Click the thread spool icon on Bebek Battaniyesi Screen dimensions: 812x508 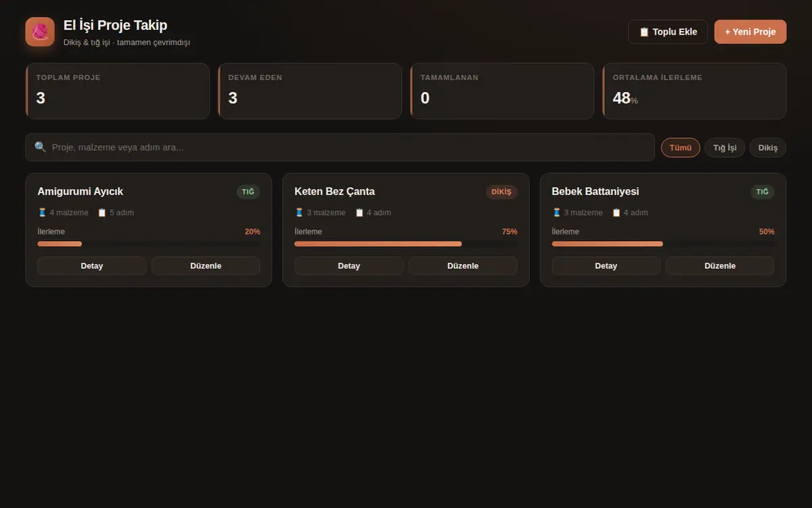point(556,213)
